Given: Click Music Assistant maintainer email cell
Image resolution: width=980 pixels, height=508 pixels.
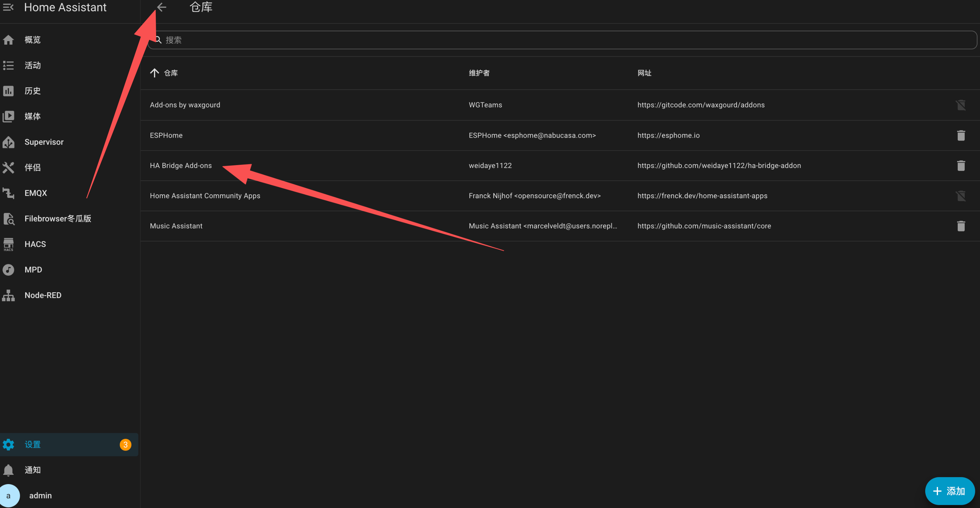Looking at the screenshot, I should click(x=543, y=226).
